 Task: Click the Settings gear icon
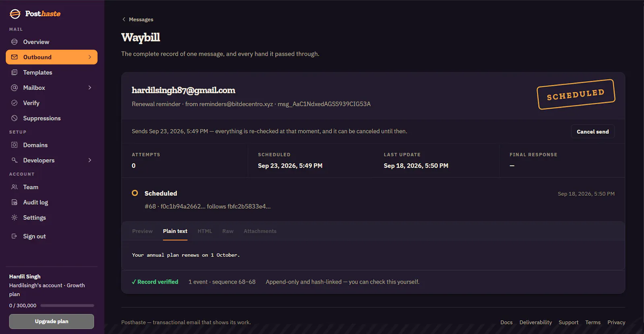(x=14, y=217)
